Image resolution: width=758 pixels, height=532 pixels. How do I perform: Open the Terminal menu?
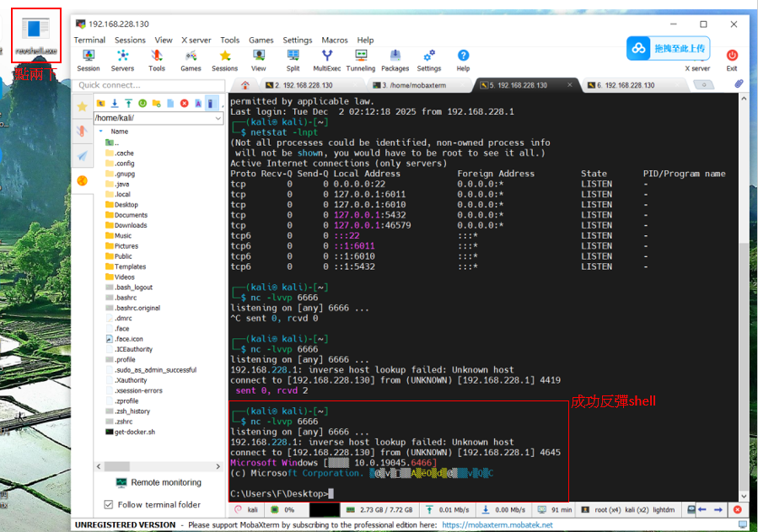[x=89, y=40]
